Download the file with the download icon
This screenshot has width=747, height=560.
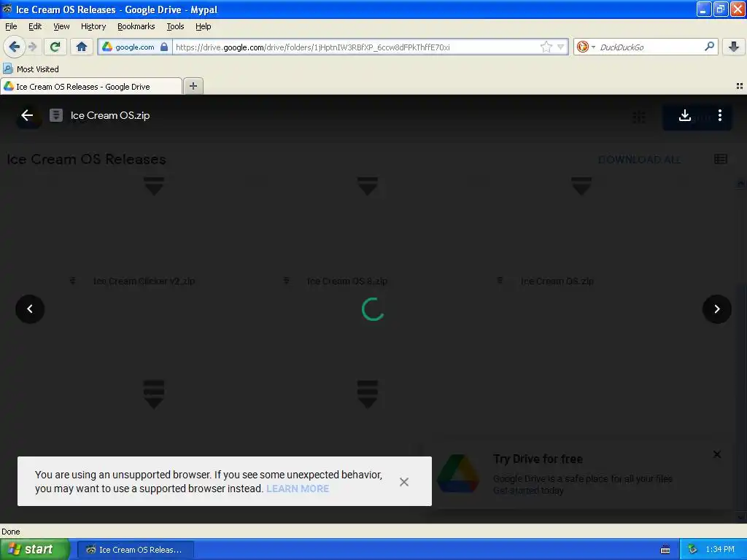[x=684, y=115]
